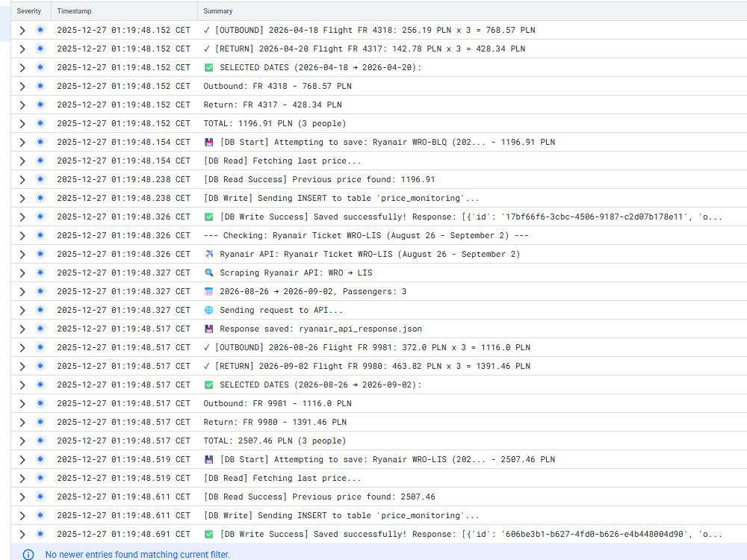Expand the Checking Ryanair Ticket WRO-LIS entry
Image resolution: width=747 pixels, height=560 pixels.
tap(22, 236)
